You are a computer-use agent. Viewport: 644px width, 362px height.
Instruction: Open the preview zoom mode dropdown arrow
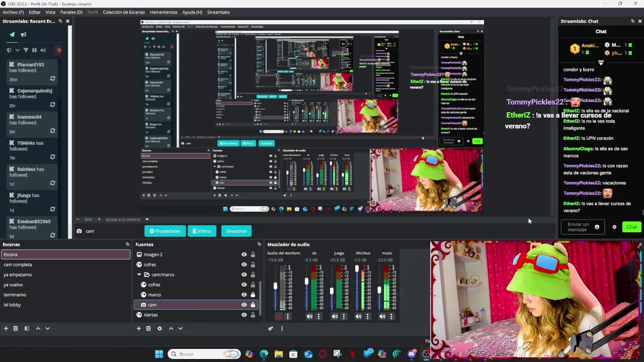[147, 219]
